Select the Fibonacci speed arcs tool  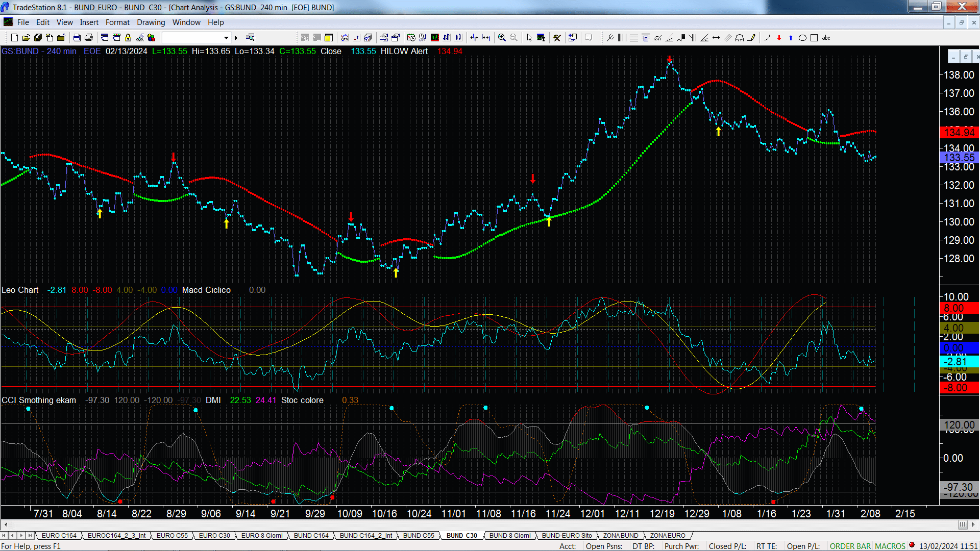657,37
